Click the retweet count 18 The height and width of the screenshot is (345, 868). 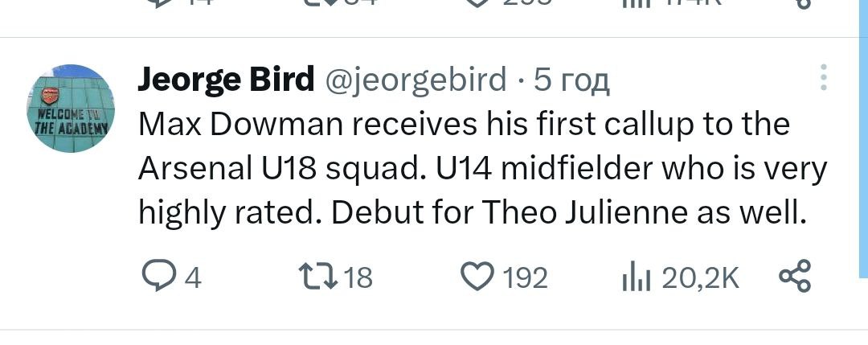358,278
